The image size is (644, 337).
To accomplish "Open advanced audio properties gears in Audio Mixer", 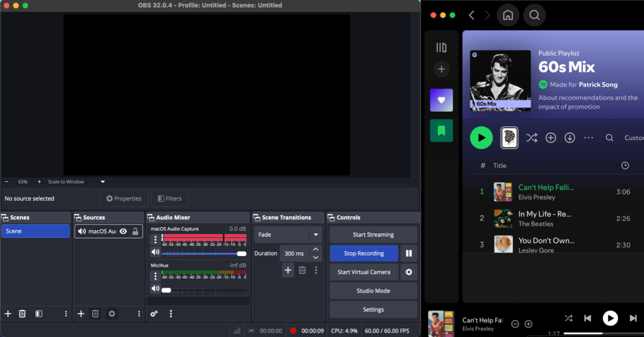I will pos(154,313).
